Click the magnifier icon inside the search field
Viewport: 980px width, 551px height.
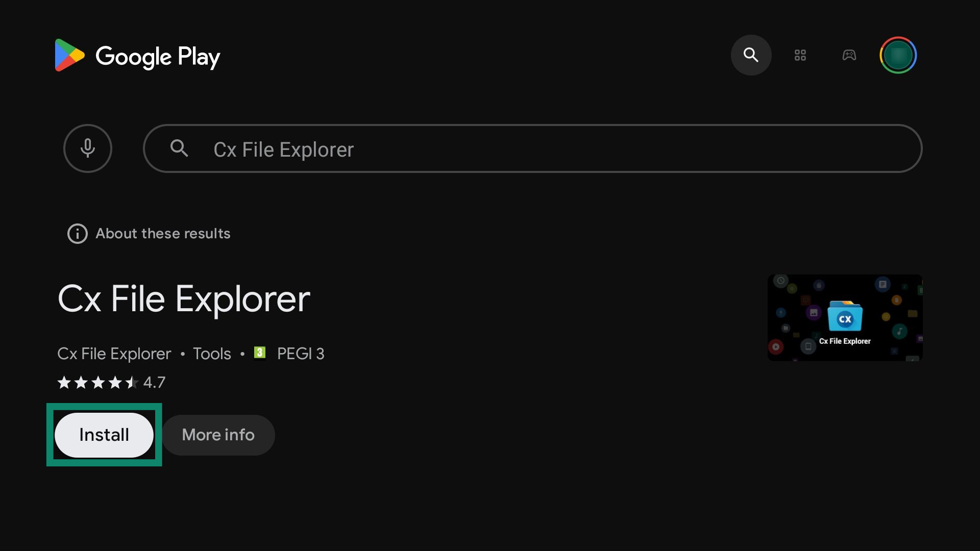click(x=179, y=148)
